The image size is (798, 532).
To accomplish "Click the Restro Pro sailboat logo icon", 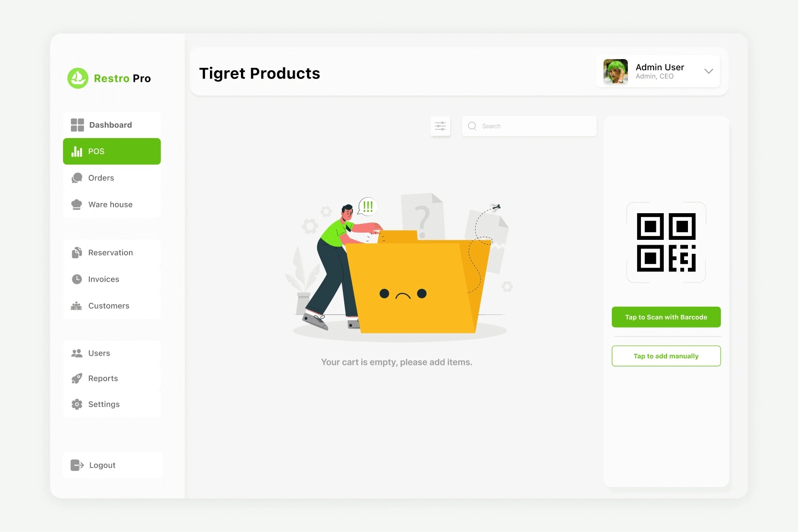I will [78, 78].
